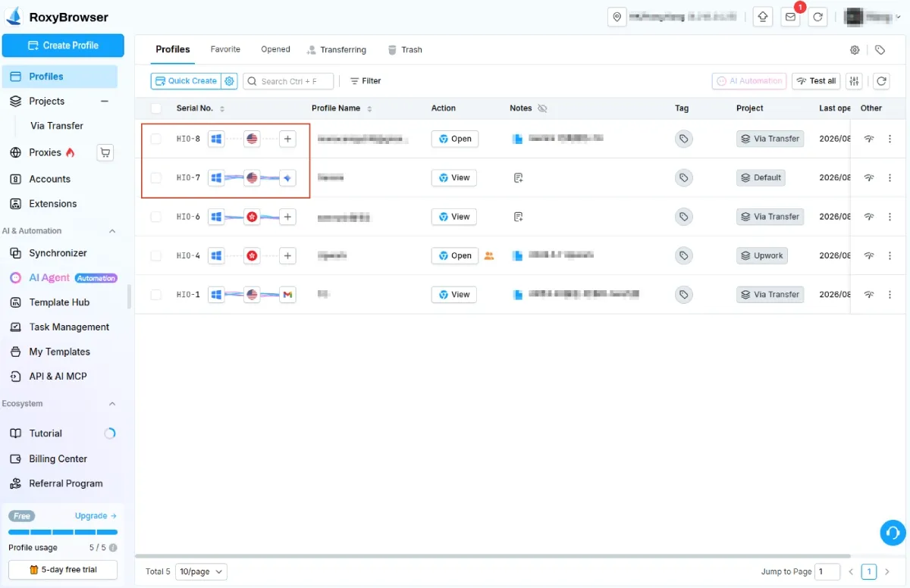The width and height of the screenshot is (910, 588).
Task: Click the tag management icon near gear
Action: click(880, 50)
